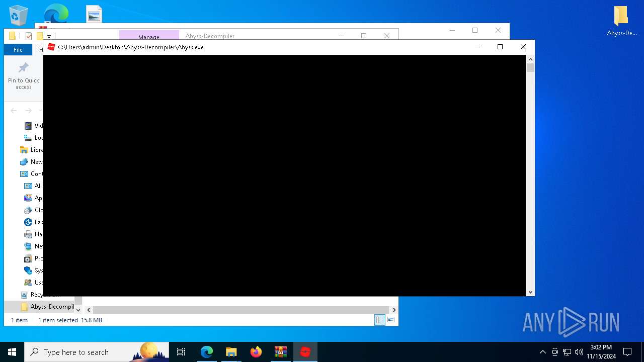
Task: Select the Videos icon in navigation tree
Action: click(x=28, y=126)
